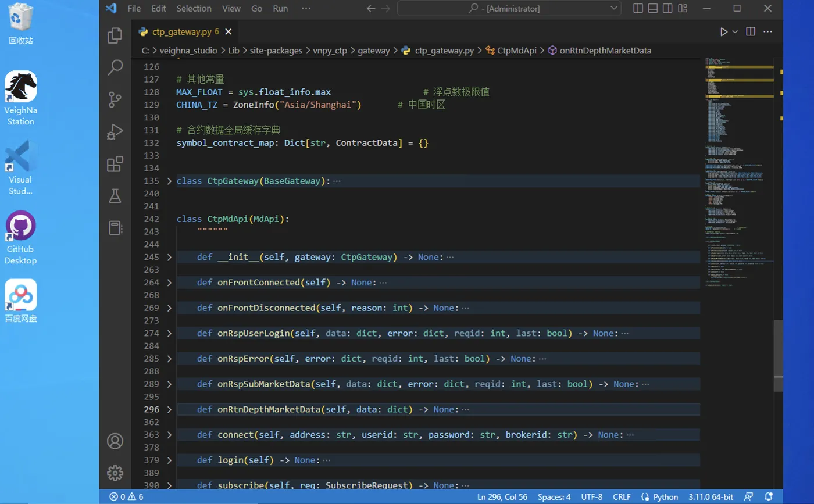Click the editor vertical scrollbar thumb
814x504 pixels.
(779, 356)
